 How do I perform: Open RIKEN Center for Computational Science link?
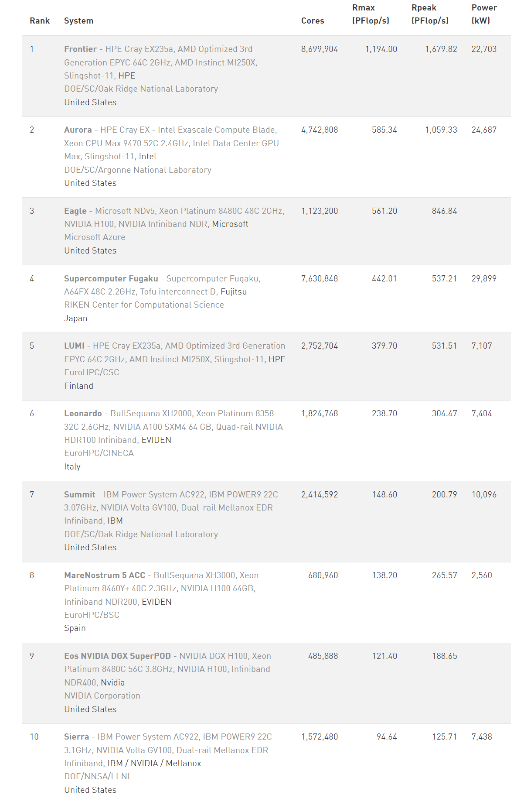[144, 305]
